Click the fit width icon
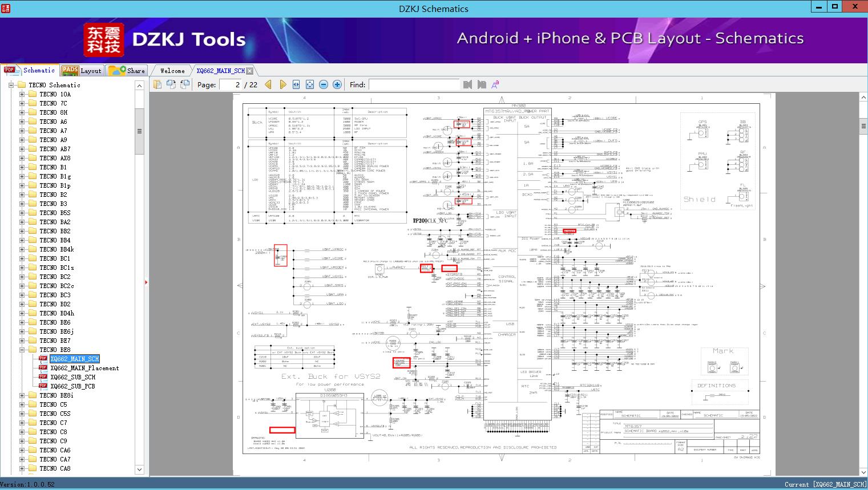Screen dimensions: 868x490 [296, 84]
